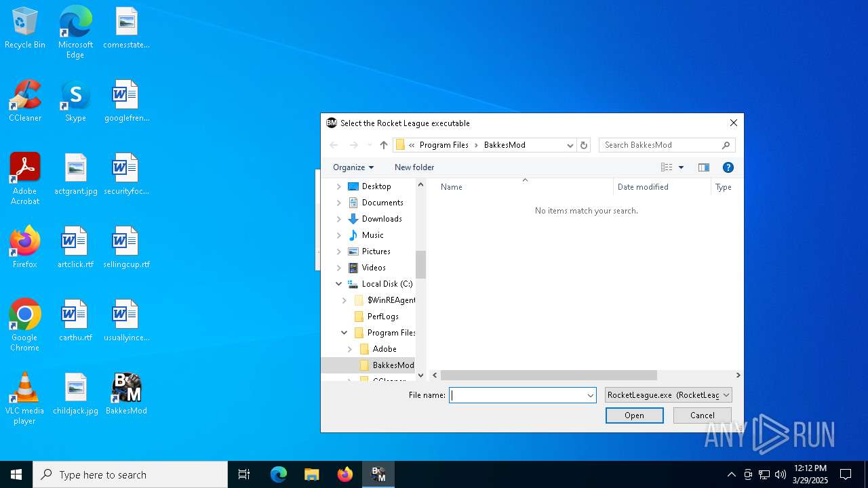Expand the Documents tree node
The image size is (868, 488).
339,203
